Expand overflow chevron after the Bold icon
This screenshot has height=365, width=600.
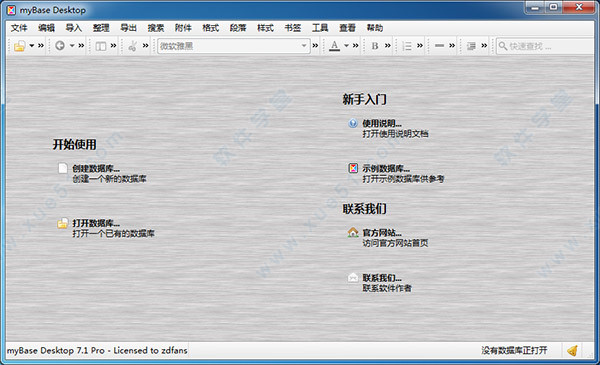[388, 46]
